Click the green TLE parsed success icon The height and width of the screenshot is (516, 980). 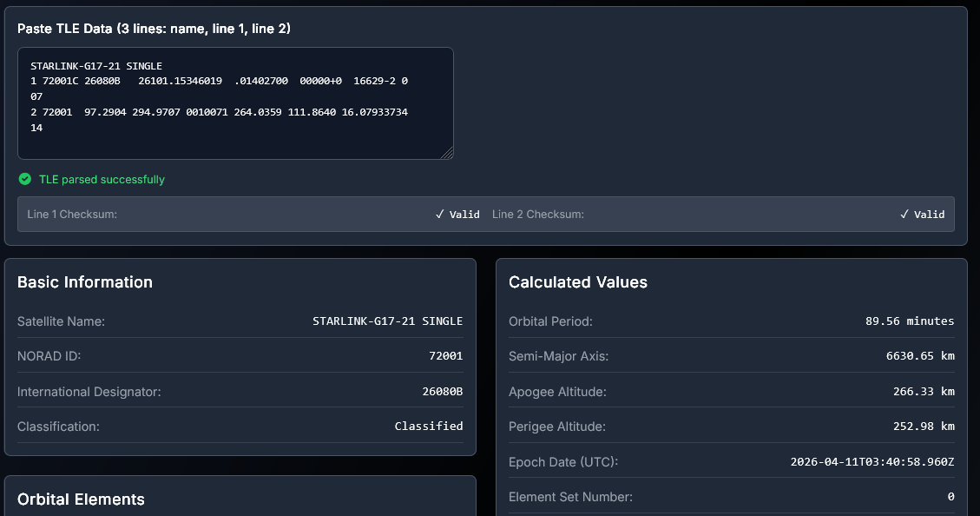(x=25, y=180)
